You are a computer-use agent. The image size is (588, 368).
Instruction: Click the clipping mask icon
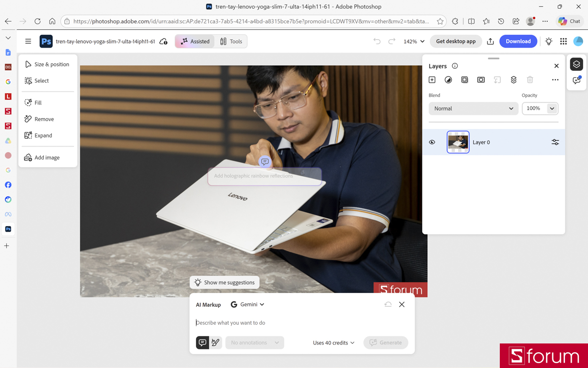tap(497, 79)
